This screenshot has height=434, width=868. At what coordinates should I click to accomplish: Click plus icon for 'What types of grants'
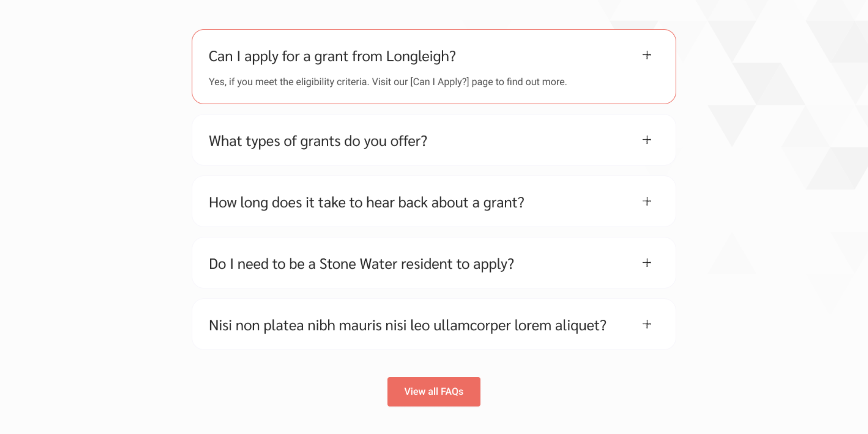click(x=646, y=140)
